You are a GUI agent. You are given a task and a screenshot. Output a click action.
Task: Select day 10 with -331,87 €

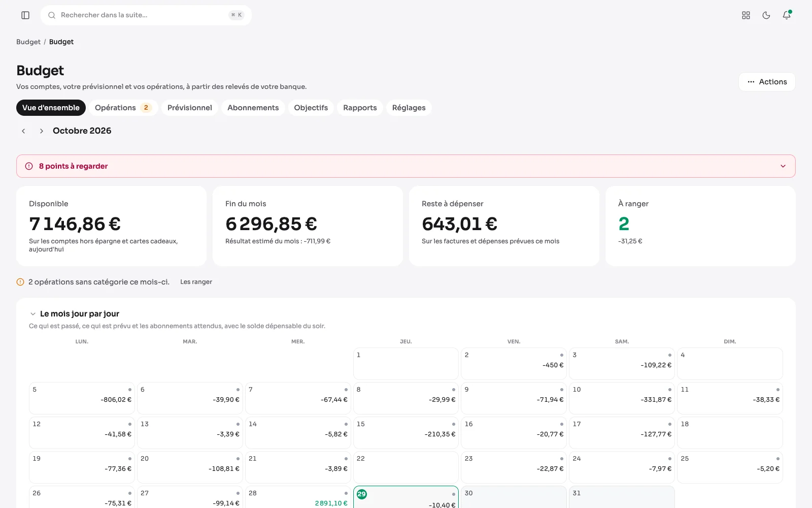pyautogui.click(x=622, y=398)
